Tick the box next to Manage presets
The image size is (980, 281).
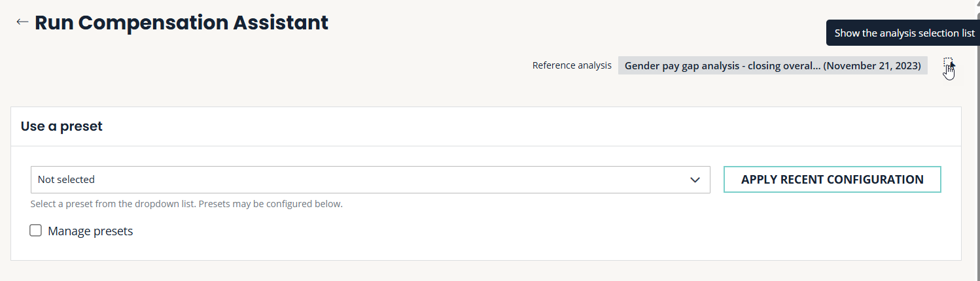[36, 231]
